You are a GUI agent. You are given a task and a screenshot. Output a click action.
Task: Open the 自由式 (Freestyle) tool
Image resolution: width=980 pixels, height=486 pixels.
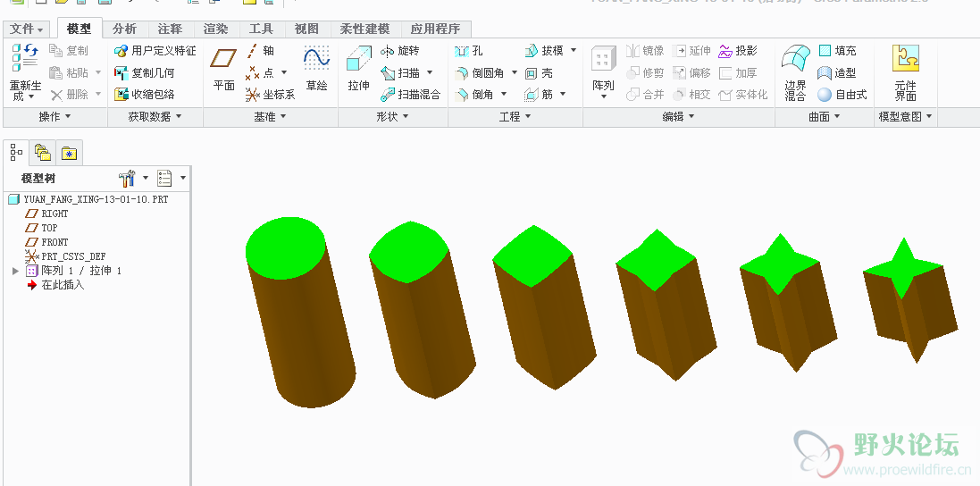point(842,95)
